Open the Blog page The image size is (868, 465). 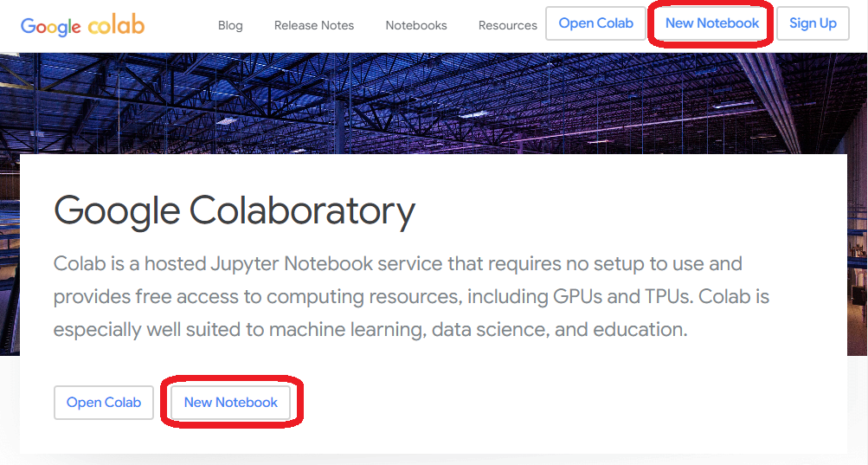tap(230, 25)
